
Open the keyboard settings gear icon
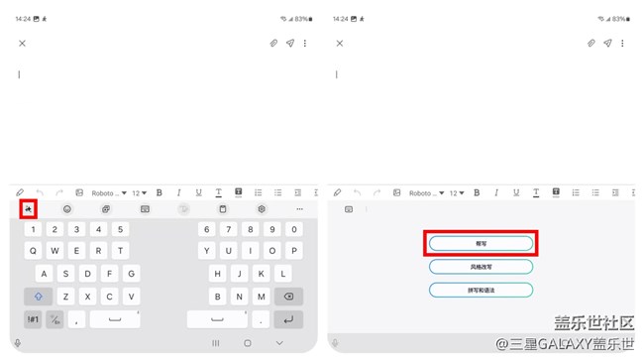[x=262, y=209]
